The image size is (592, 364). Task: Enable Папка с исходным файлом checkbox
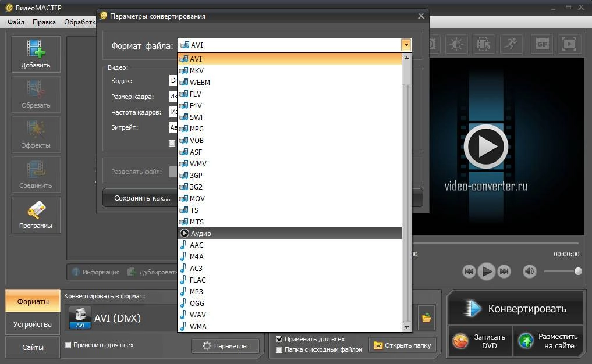(279, 349)
